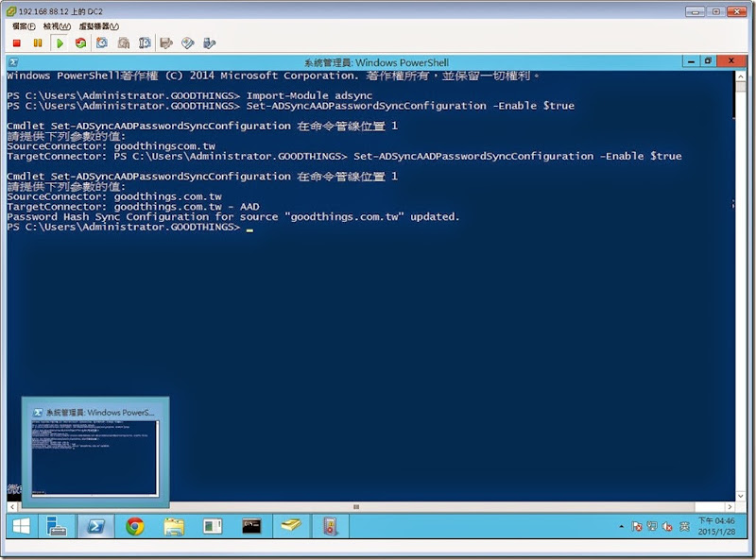Screen dimensions: 756x560
Task: Take a snapshot of the virtual machine
Action: (102, 43)
